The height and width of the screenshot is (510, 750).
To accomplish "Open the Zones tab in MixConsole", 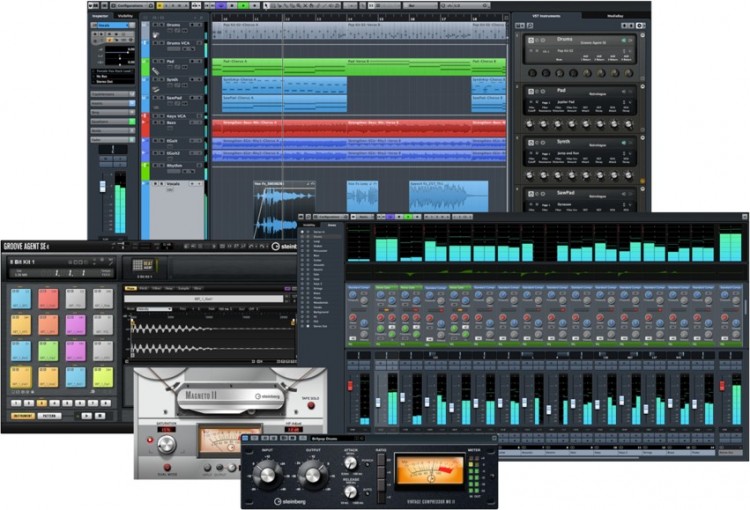I will pyautogui.click(x=331, y=225).
